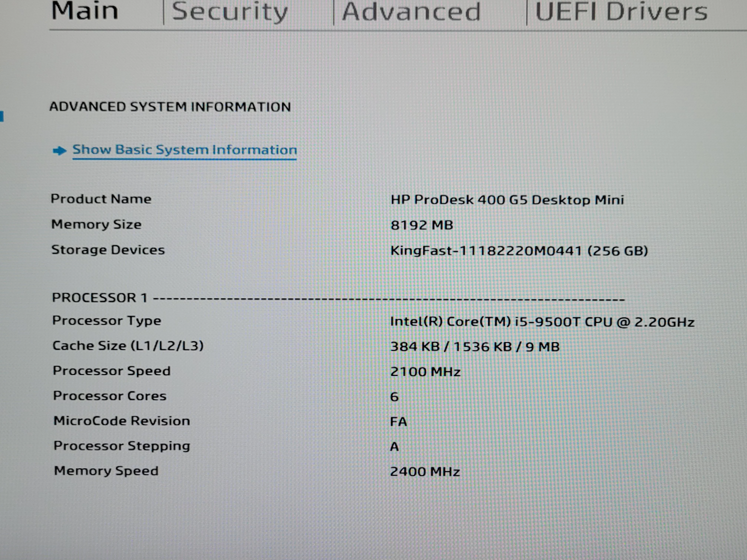Open the Main tab

[85, 11]
